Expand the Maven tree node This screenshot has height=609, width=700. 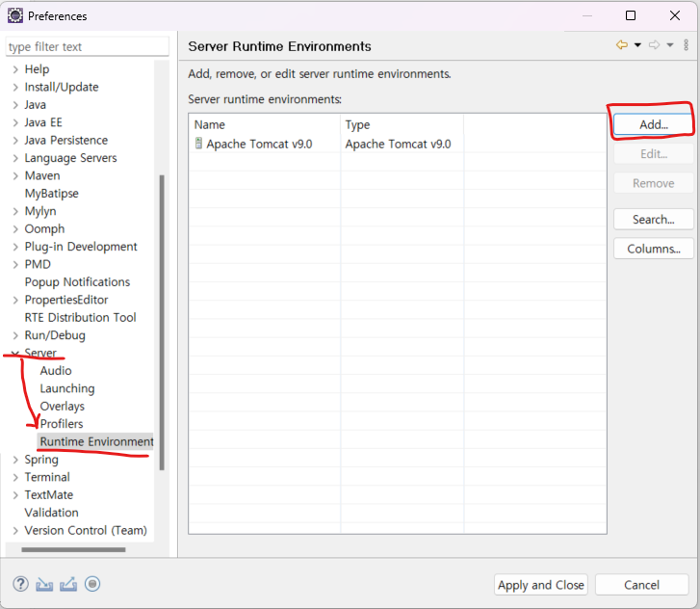click(15, 175)
